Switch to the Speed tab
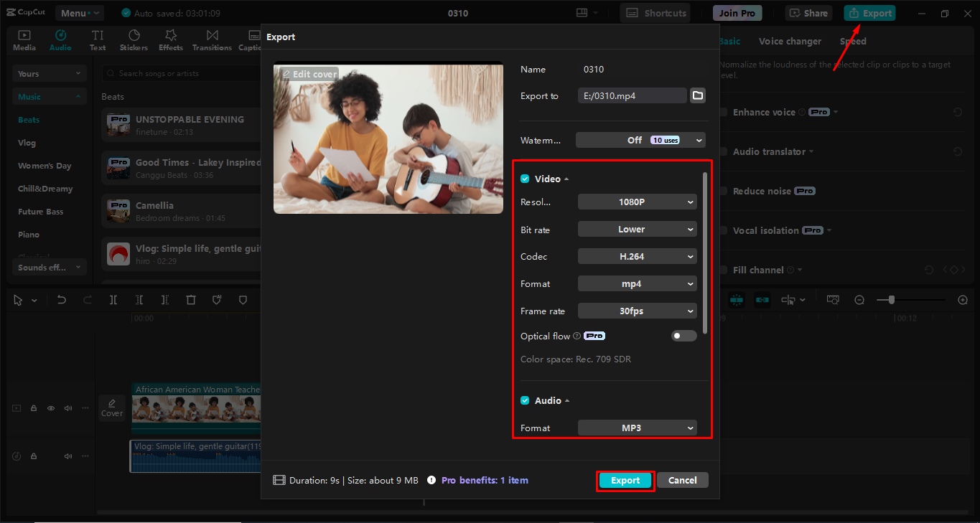The image size is (980, 523). (853, 41)
